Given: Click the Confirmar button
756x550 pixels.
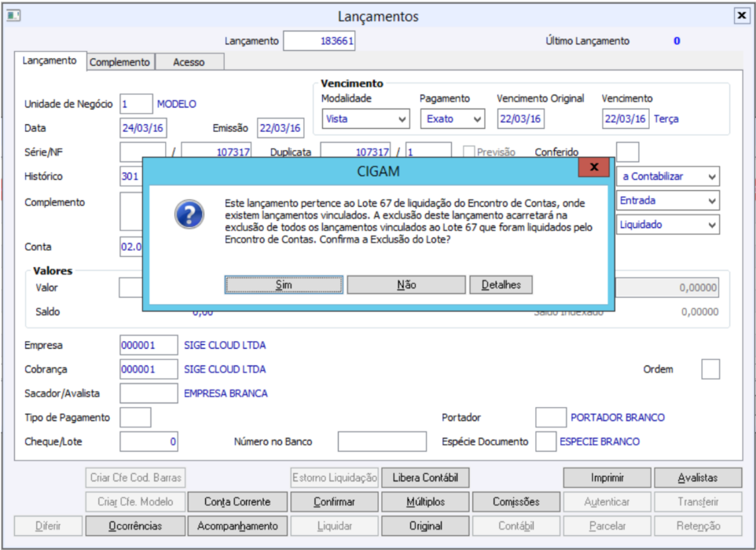Looking at the screenshot, I should (334, 502).
